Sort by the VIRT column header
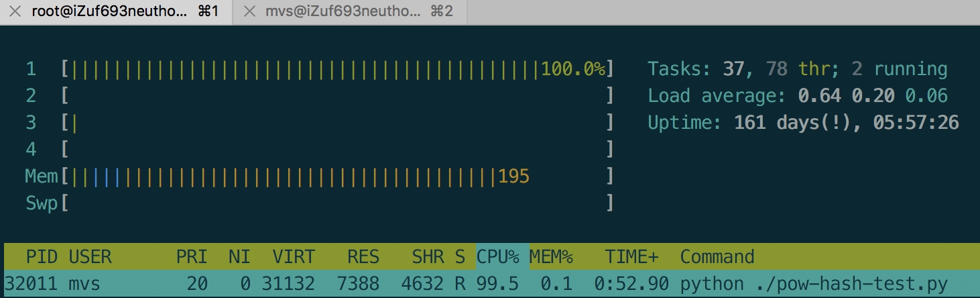 pyautogui.click(x=294, y=257)
